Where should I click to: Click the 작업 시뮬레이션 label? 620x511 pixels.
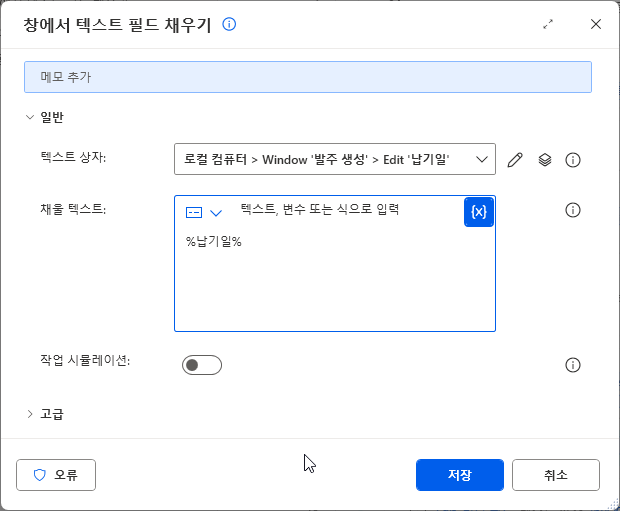point(85,360)
